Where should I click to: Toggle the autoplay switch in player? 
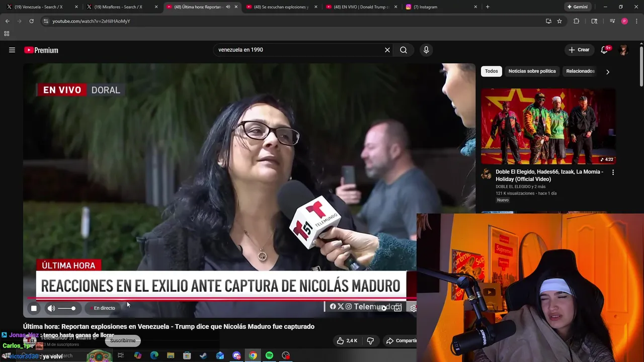[384, 308]
